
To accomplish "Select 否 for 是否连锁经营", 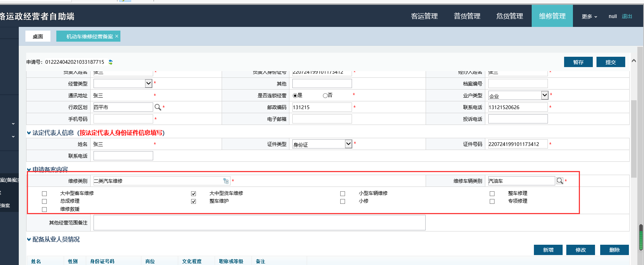I will (x=325, y=95).
